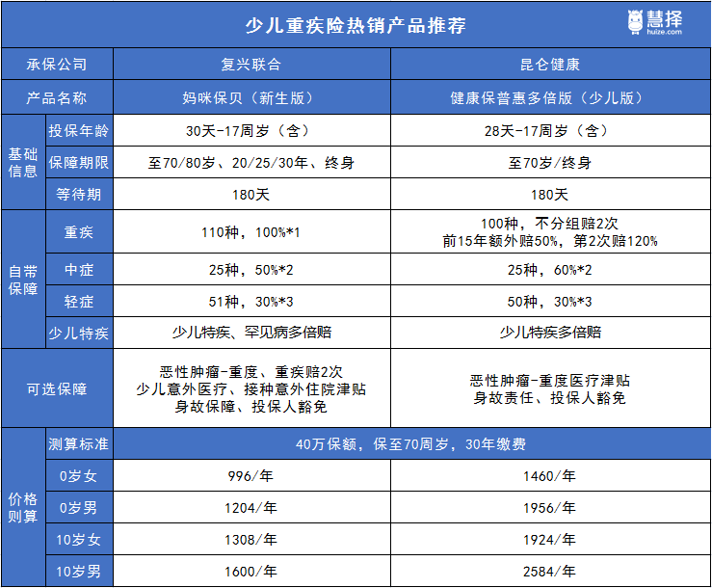
Task: Click the 2584/年 price cell
Action: pos(550,571)
